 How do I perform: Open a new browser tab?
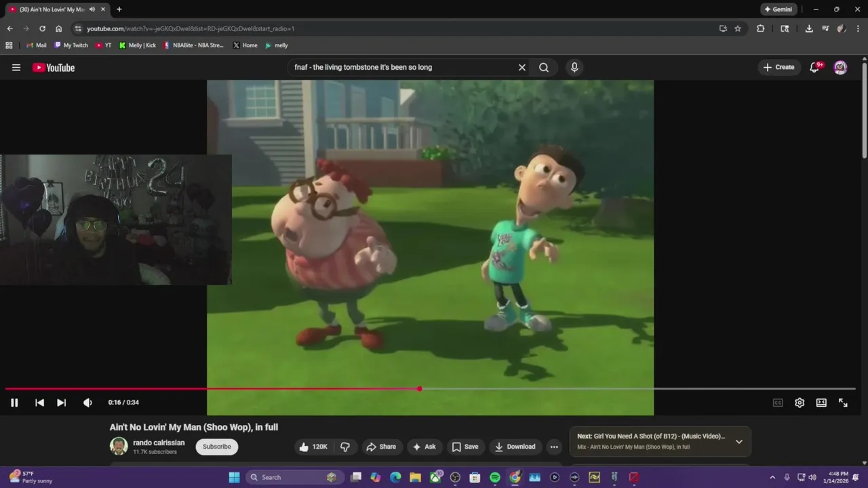tap(119, 9)
